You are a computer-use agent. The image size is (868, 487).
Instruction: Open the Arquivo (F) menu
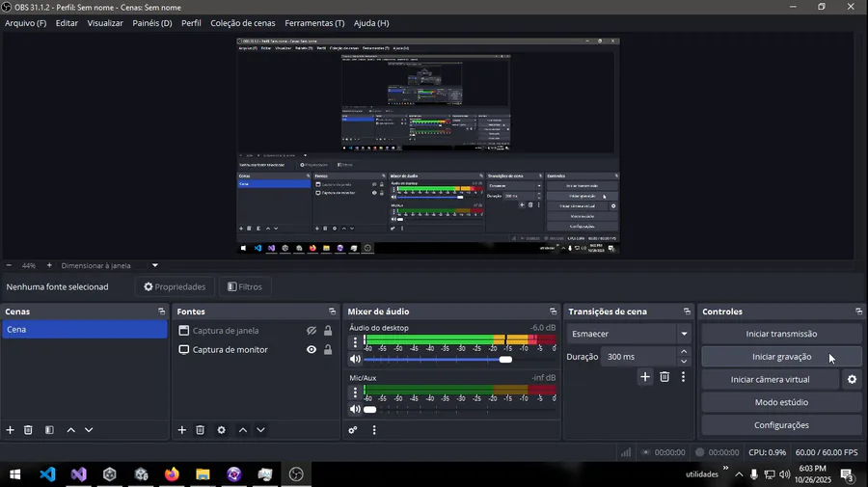click(25, 23)
